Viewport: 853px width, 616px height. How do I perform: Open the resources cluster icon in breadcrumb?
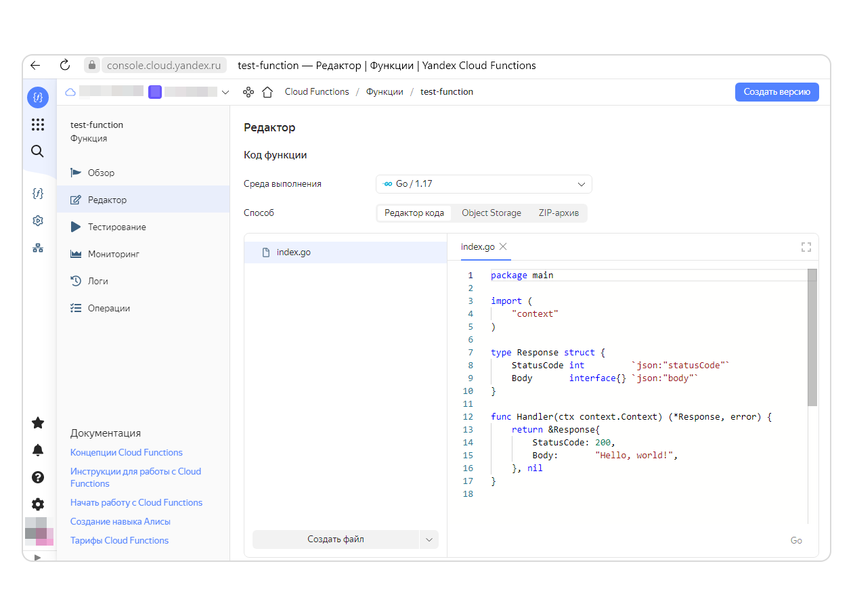click(x=248, y=92)
